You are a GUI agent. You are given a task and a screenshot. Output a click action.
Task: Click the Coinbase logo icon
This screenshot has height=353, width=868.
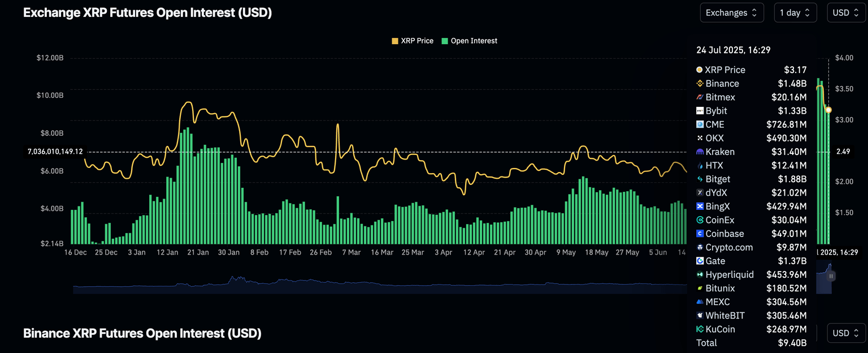click(700, 234)
